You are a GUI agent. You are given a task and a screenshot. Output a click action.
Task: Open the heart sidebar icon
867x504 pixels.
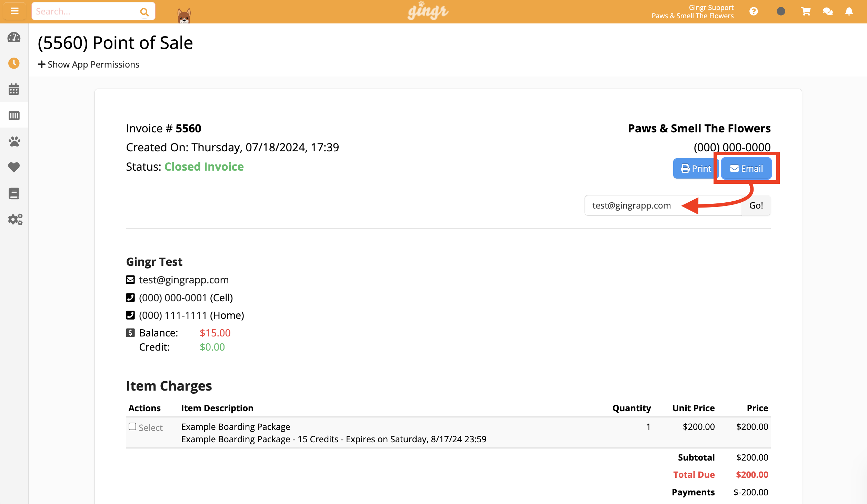coord(14,167)
